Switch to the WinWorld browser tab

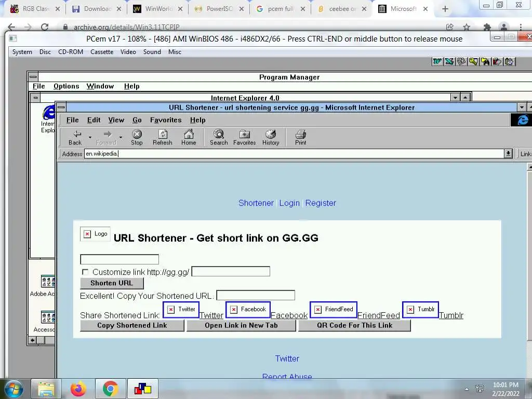(x=158, y=9)
